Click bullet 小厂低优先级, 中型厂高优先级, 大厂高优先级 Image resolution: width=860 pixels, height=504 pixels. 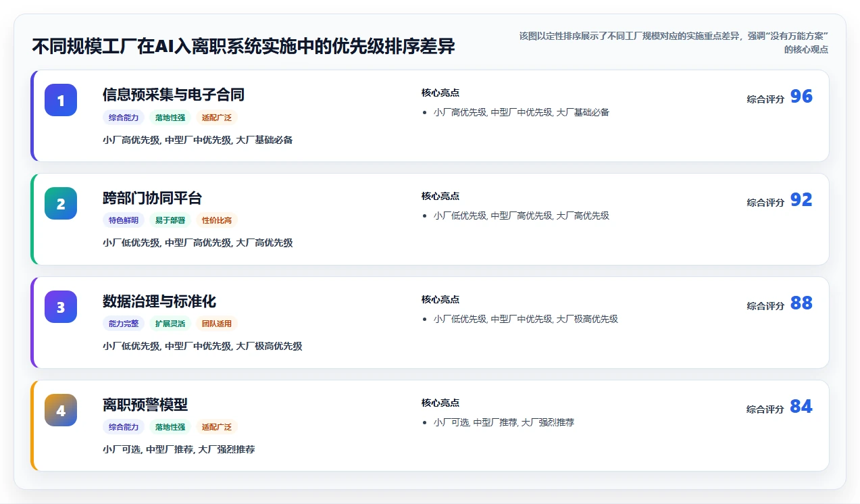[x=522, y=216]
